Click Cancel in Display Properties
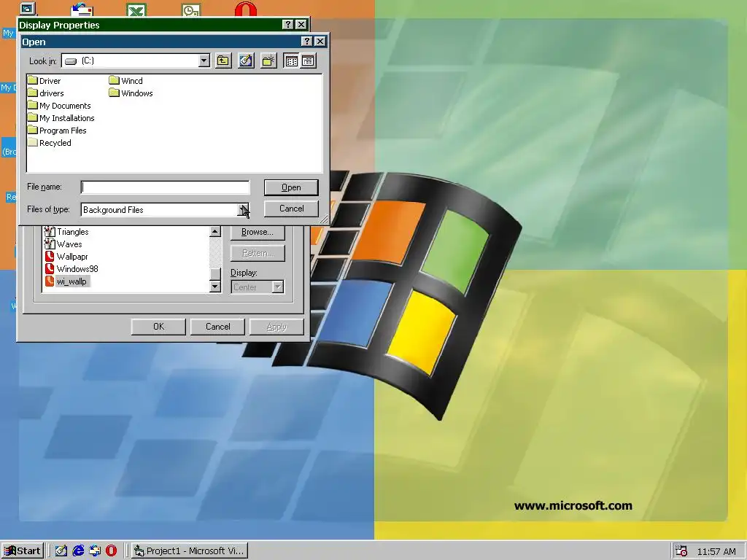 click(217, 326)
